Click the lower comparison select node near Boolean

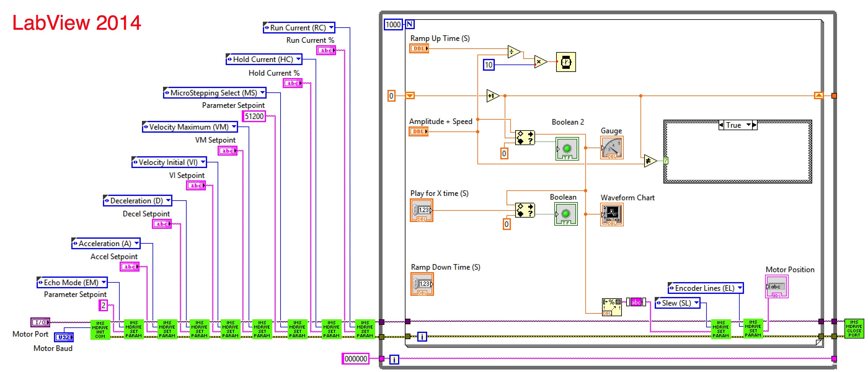coord(525,210)
